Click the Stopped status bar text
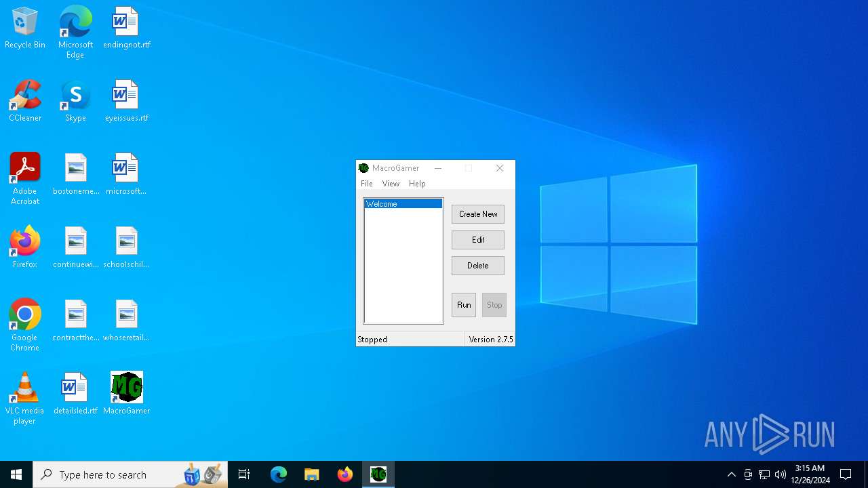The image size is (868, 488). 372,340
